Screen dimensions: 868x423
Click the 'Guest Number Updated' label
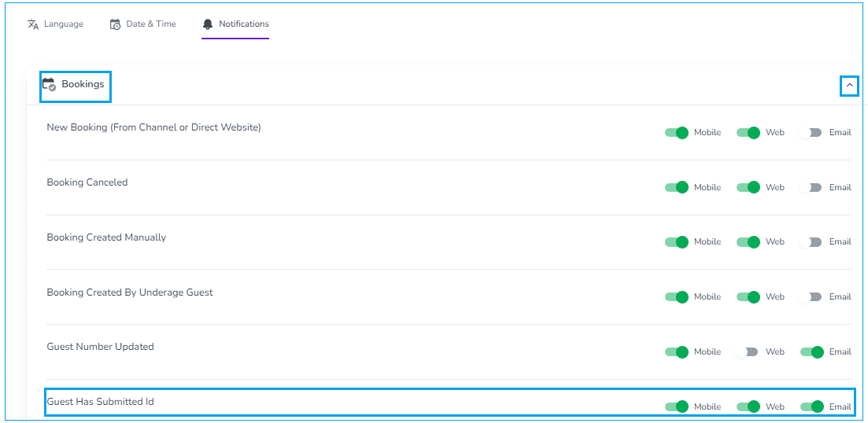[100, 348]
